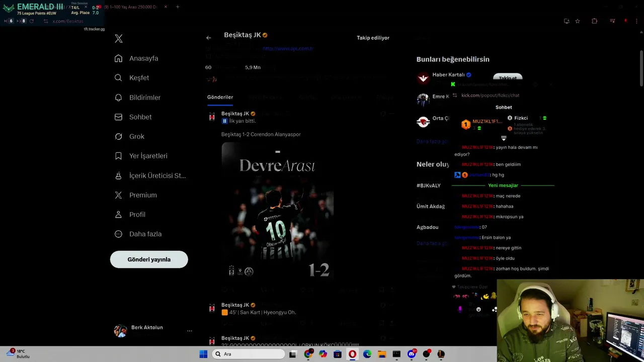
Task: Click Beşiktaş JK avatar on Sarı Kart post
Action: tap(212, 308)
